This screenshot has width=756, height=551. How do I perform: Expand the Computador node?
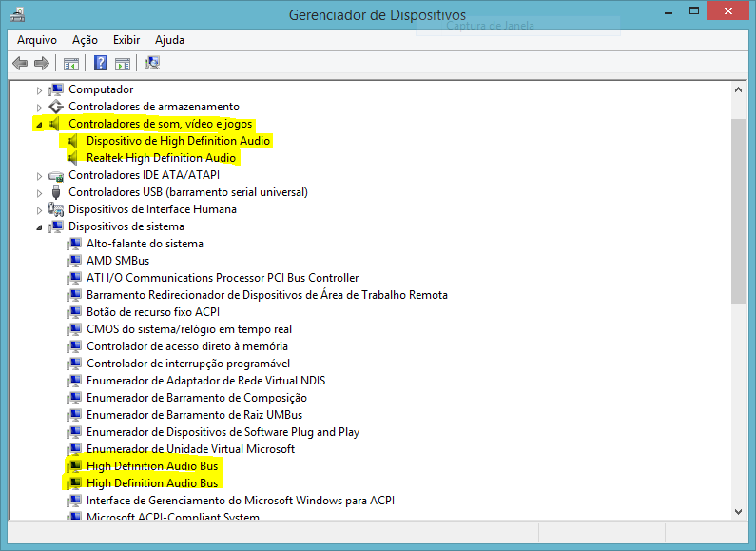pyautogui.click(x=40, y=90)
